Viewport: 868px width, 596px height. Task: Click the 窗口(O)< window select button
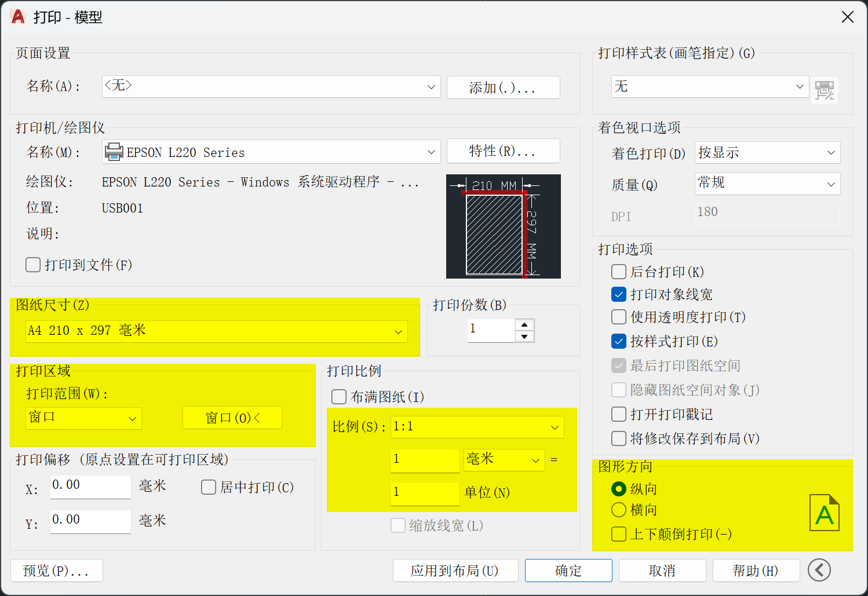232,418
